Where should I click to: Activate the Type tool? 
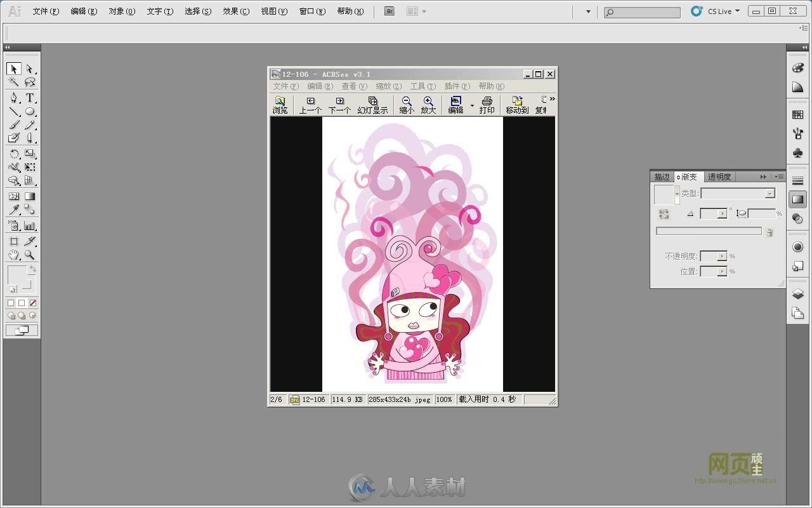click(30, 98)
